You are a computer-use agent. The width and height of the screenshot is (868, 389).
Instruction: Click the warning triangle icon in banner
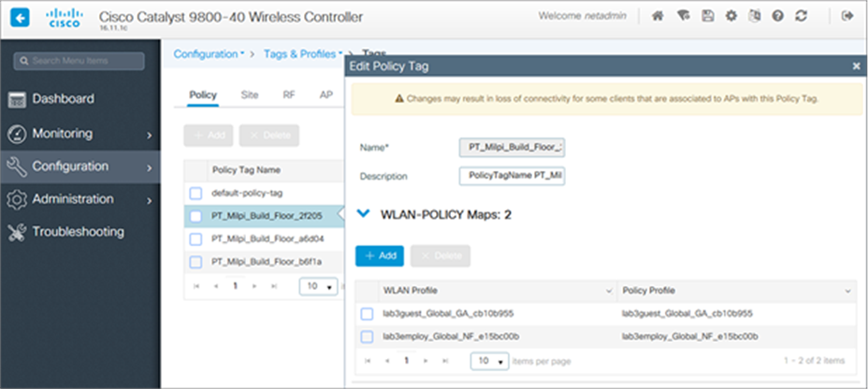click(x=399, y=99)
